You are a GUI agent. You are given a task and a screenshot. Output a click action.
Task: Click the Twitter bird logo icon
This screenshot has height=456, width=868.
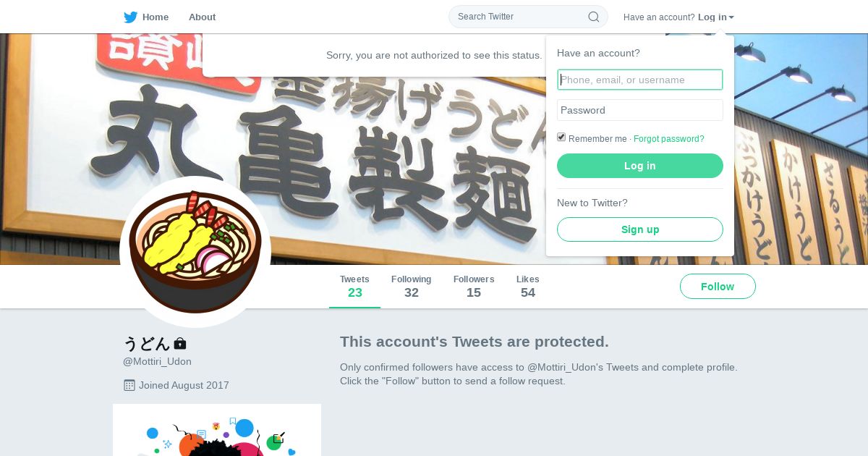pos(130,17)
